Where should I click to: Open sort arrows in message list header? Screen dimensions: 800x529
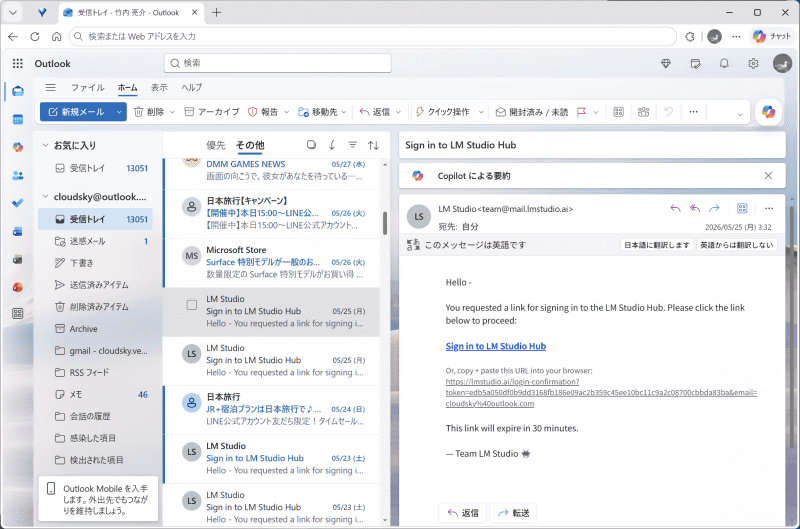click(x=373, y=145)
